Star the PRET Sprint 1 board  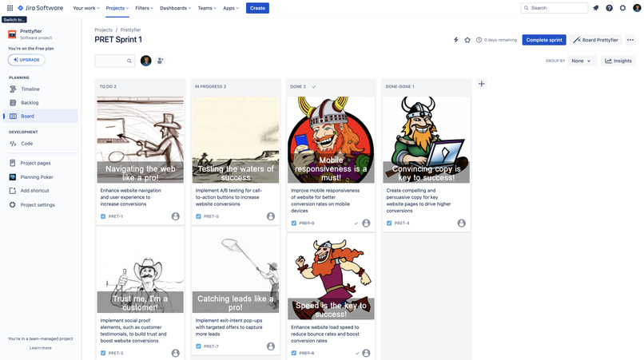[467, 40]
